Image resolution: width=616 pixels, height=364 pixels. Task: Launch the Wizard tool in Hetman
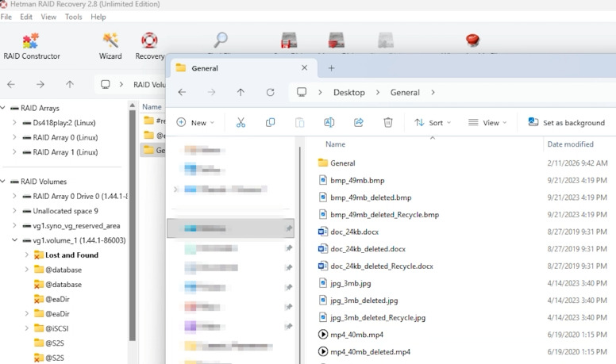tap(110, 46)
